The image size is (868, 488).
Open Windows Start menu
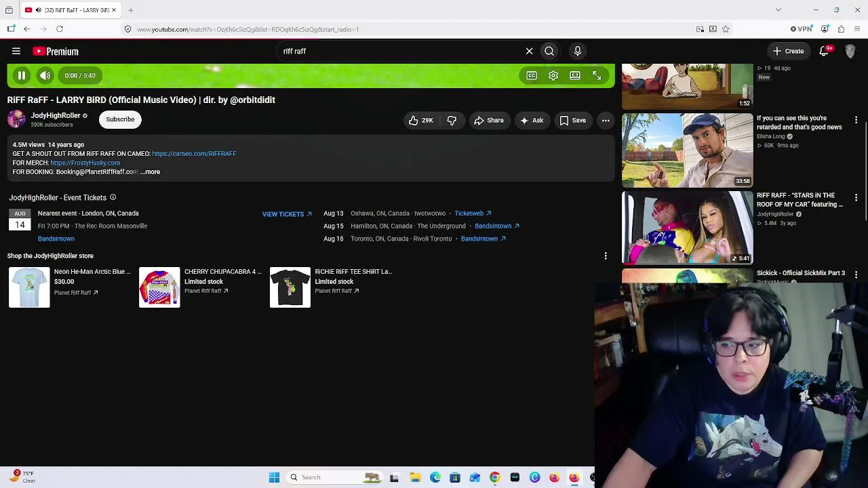point(274,477)
